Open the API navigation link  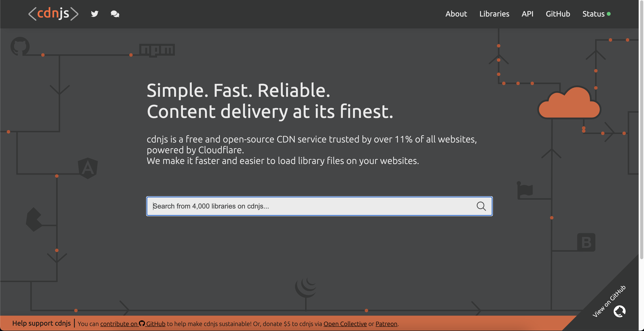coord(527,14)
